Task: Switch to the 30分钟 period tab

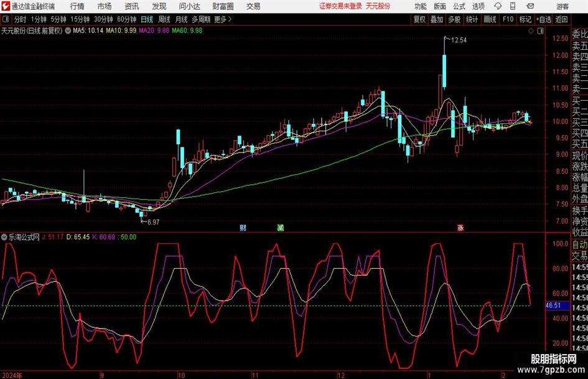Action: click(x=103, y=19)
